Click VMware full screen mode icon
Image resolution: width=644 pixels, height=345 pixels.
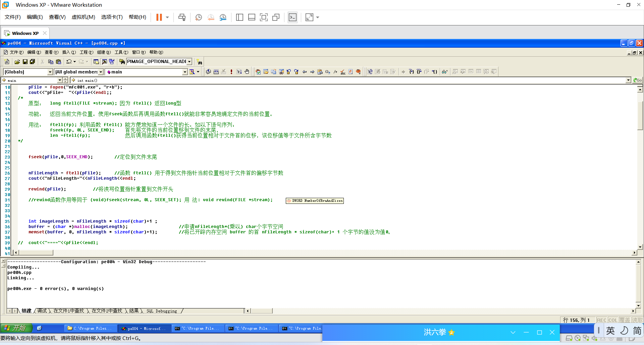point(264,17)
